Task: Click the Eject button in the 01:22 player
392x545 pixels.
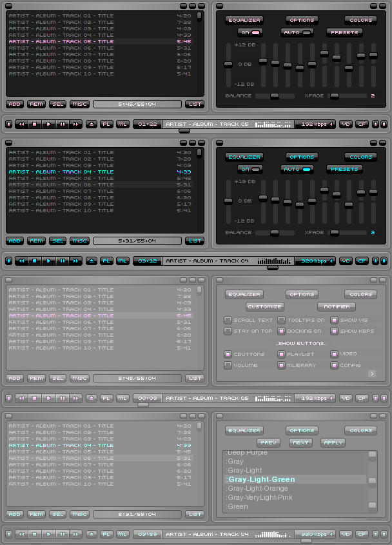Action: tap(92, 124)
